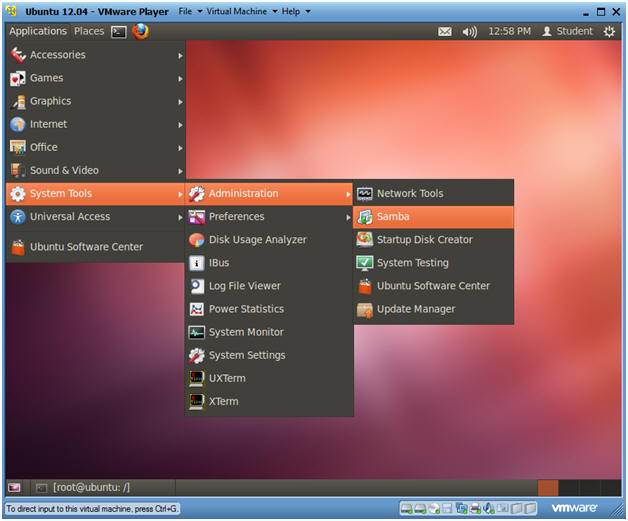This screenshot has height=521, width=628.
Task: Expand the Accessories submenu arrow
Action: (x=180, y=56)
